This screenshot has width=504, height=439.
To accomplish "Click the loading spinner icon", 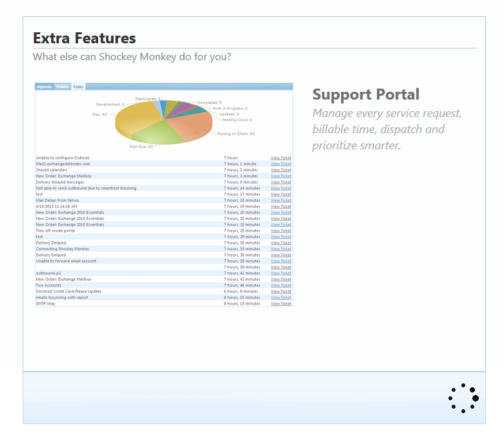I will 463,398.
